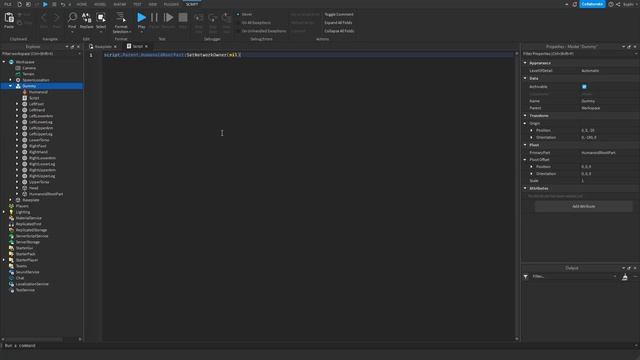Click the help icon beside Collaborate
This screenshot has width=640, height=360.
[x=611, y=4]
